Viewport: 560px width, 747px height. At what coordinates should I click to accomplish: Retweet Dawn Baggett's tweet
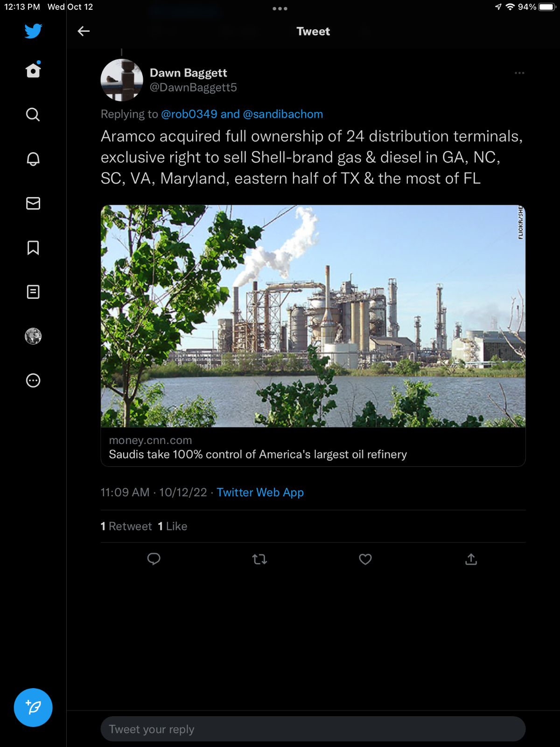259,559
